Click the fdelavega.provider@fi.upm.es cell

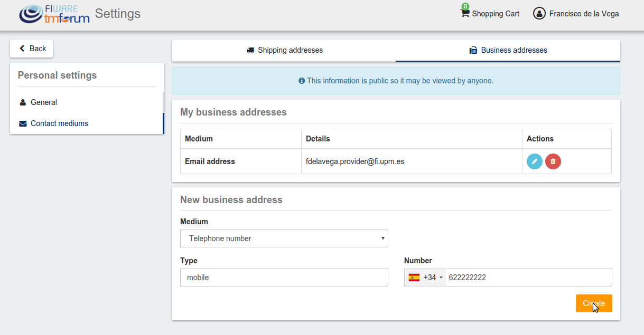(x=412, y=161)
